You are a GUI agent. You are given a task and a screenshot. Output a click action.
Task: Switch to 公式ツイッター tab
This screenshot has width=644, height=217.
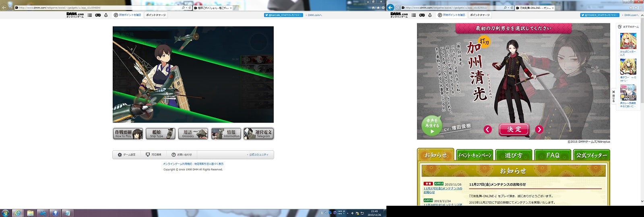click(x=592, y=155)
